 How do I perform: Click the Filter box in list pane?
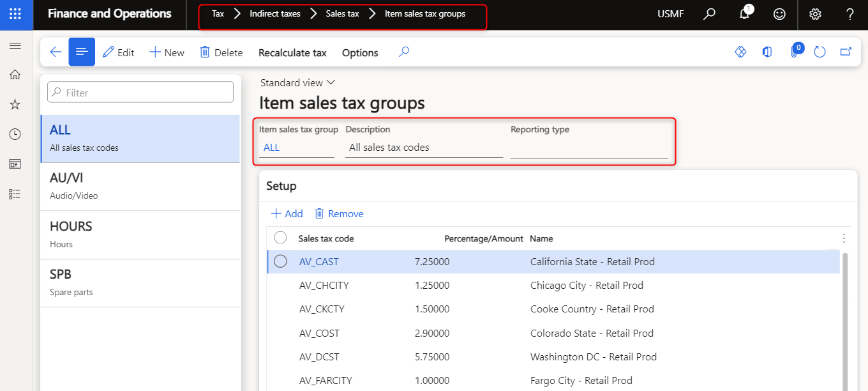pos(140,92)
